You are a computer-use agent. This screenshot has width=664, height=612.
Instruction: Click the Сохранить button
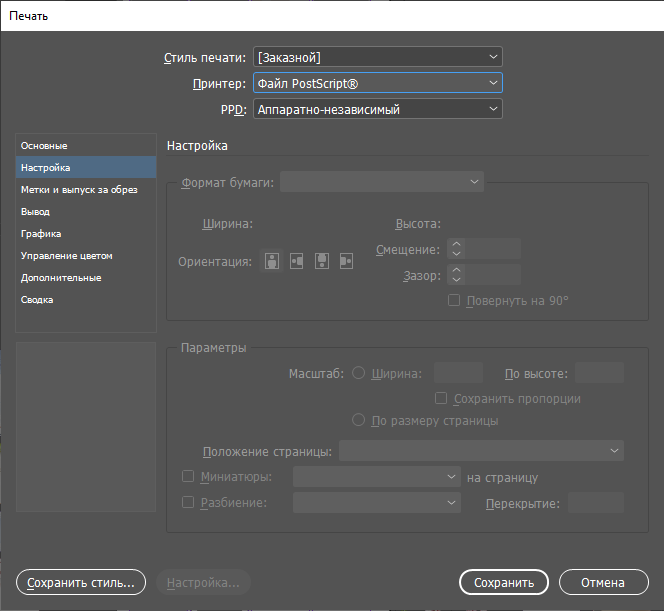tap(504, 582)
